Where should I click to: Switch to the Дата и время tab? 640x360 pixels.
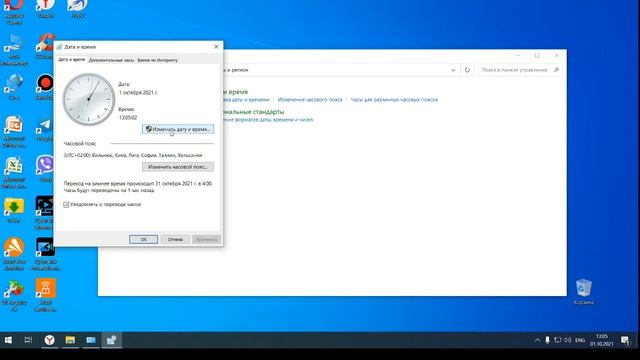pyautogui.click(x=71, y=60)
